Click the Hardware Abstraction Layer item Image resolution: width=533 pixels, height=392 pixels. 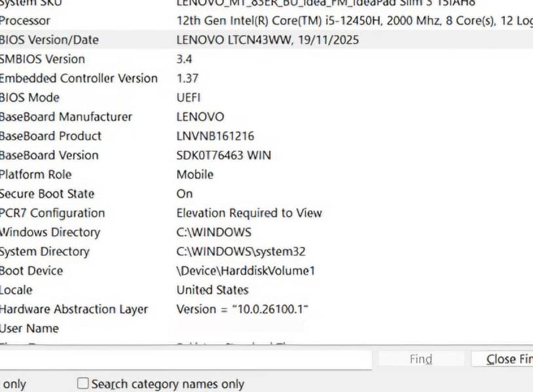point(74,310)
